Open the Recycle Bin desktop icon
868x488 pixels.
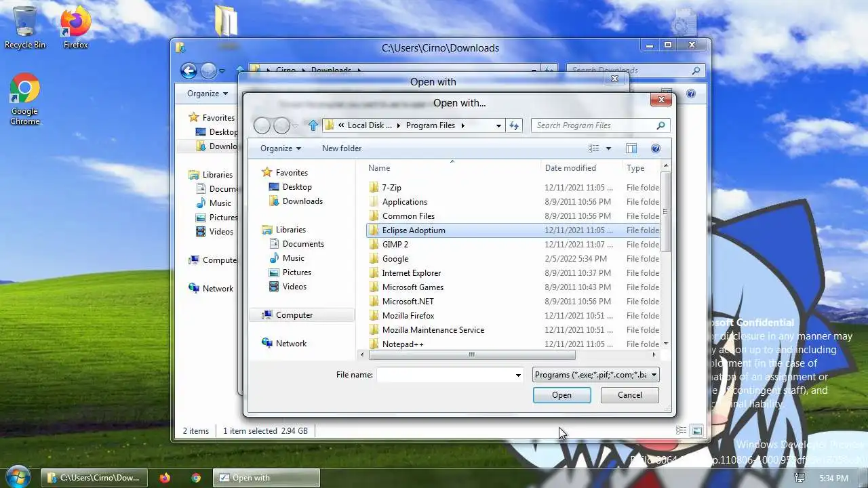(25, 27)
